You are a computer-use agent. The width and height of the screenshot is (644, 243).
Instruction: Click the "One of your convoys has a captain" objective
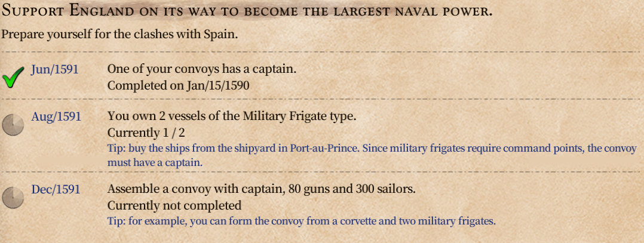201,69
